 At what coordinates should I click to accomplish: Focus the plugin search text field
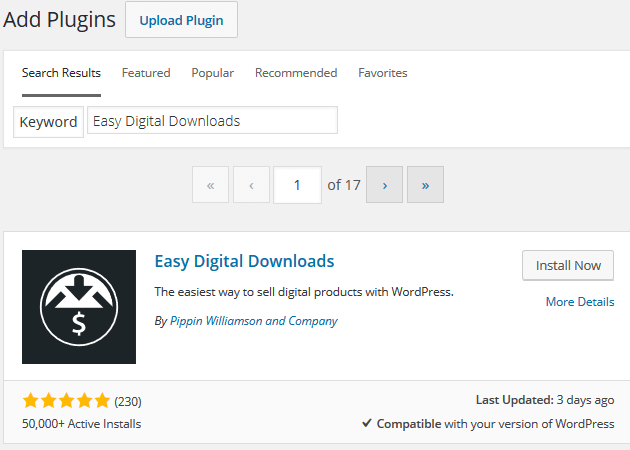(x=212, y=120)
